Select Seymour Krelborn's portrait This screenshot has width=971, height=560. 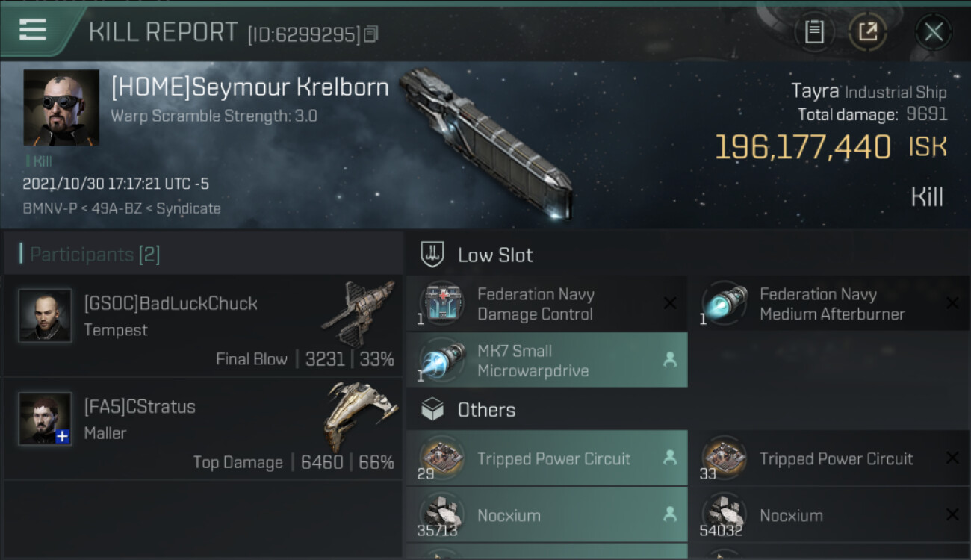61,108
